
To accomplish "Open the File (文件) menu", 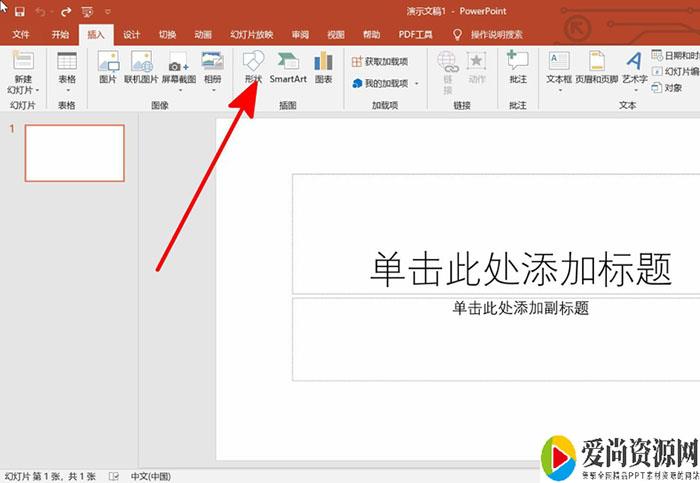I will coord(21,34).
